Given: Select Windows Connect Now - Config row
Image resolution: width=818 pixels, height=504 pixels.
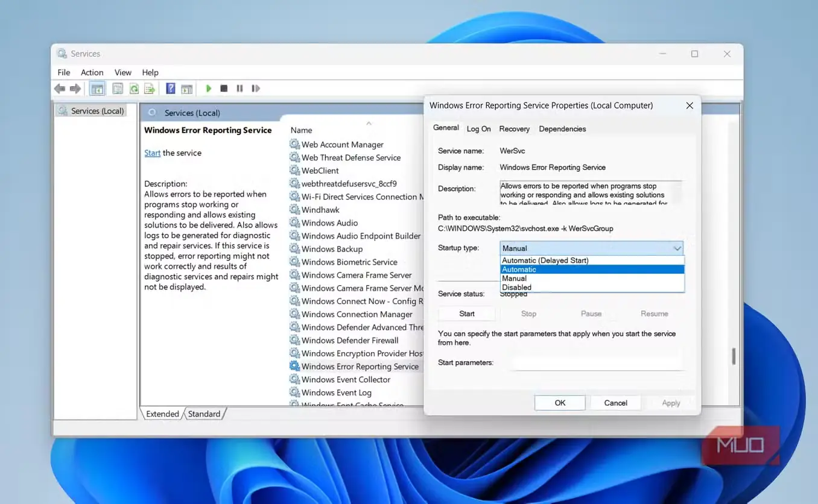Looking at the screenshot, I should pos(356,301).
